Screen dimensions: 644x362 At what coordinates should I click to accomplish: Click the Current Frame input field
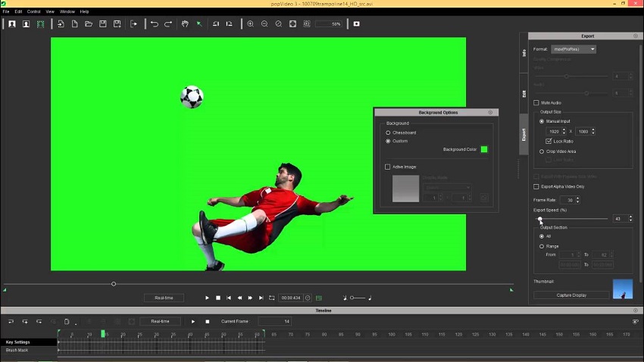(x=275, y=321)
